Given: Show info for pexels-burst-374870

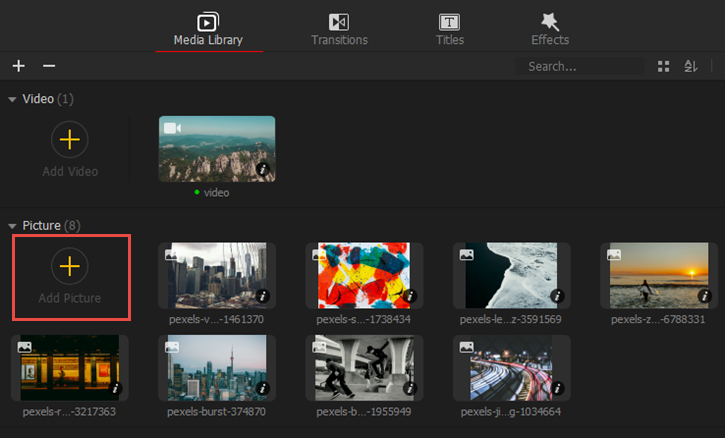Looking at the screenshot, I should [263, 389].
